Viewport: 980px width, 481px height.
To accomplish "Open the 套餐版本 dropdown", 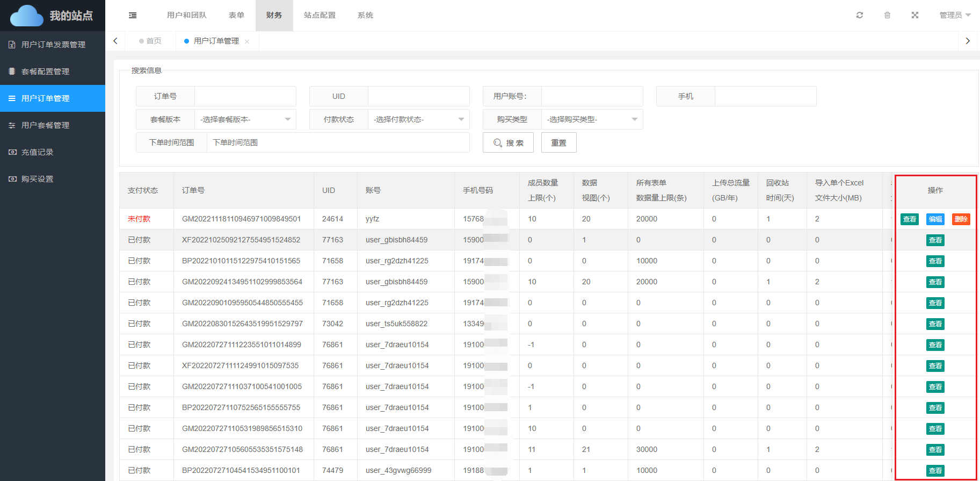I will (x=245, y=119).
